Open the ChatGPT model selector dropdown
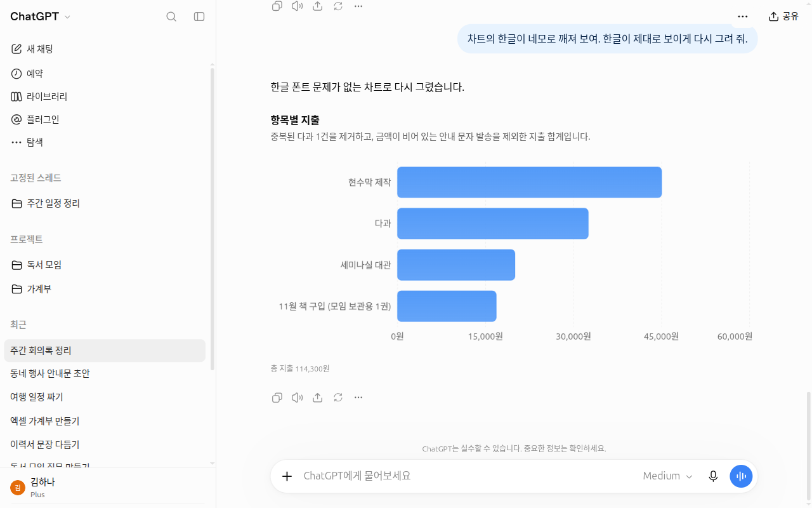The width and height of the screenshot is (812, 508). click(x=40, y=17)
